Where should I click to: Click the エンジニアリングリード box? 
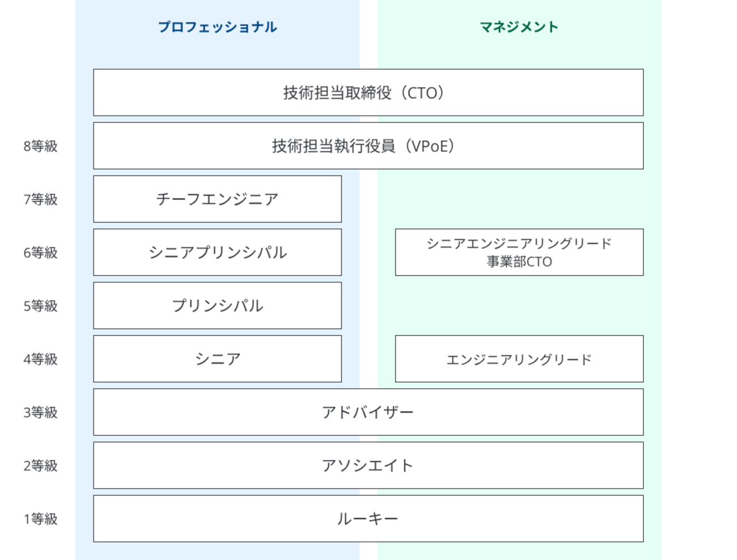[x=519, y=359]
